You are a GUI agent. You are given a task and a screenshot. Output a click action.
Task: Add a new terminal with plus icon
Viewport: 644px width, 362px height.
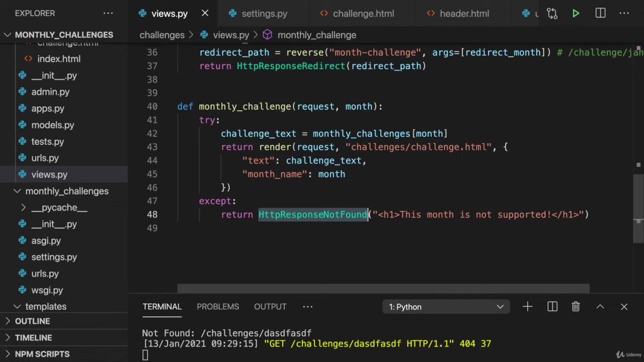click(x=527, y=307)
